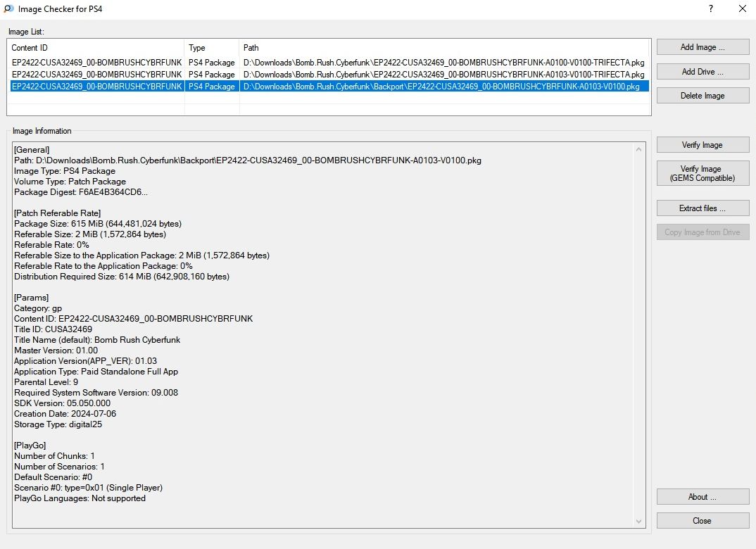Click the Title Name Bomb Rush Cyberfunk line
756x549 pixels.
[97, 340]
